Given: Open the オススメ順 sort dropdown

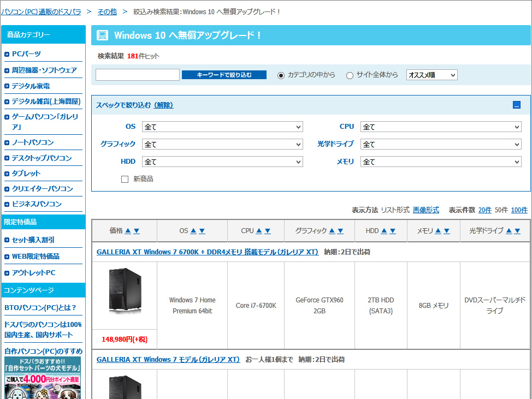Looking at the screenshot, I should (x=431, y=75).
